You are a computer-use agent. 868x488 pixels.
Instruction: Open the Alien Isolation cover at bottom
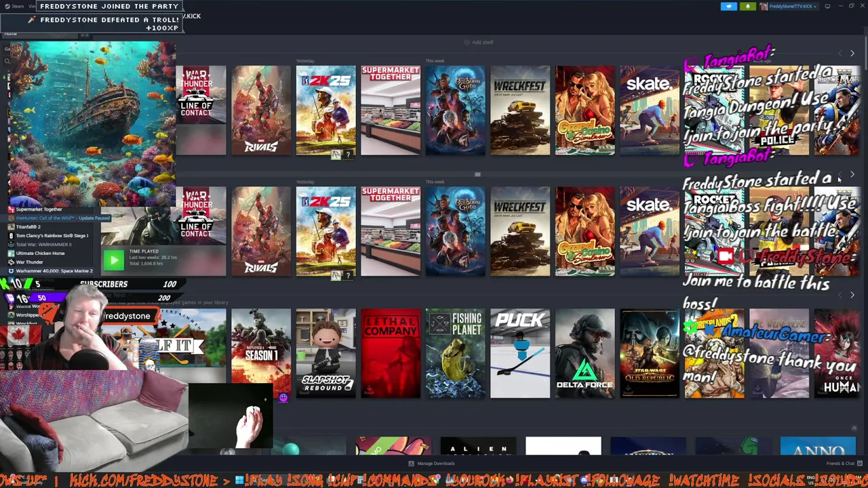click(478, 447)
